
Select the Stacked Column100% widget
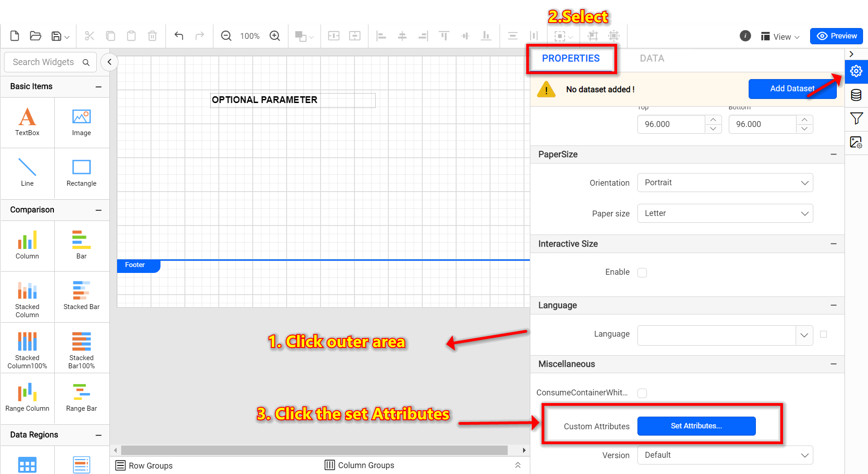[28, 347]
